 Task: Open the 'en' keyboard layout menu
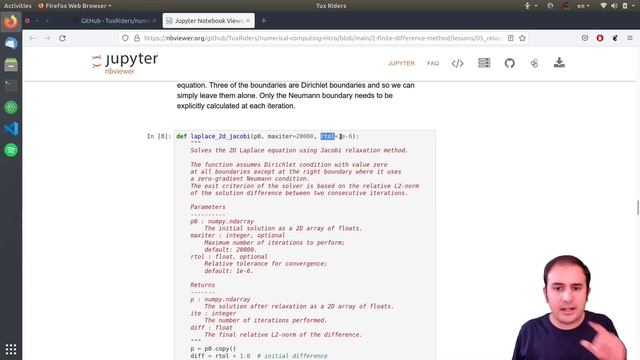(583, 6)
